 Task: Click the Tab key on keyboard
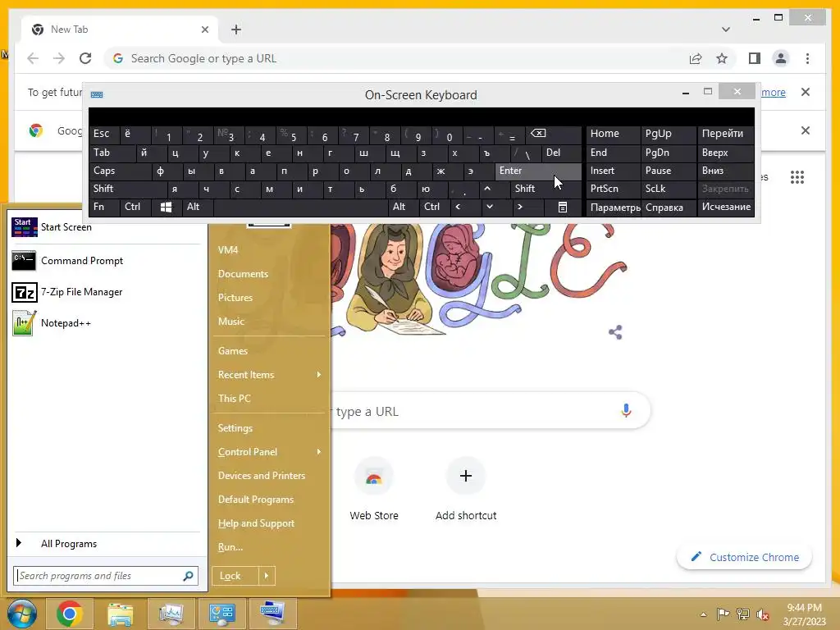click(112, 153)
